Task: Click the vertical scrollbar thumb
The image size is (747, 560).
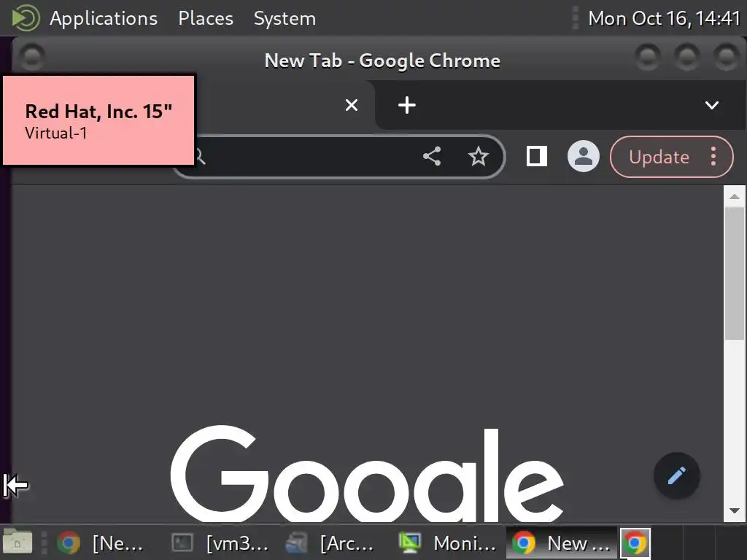Action: pos(734,273)
